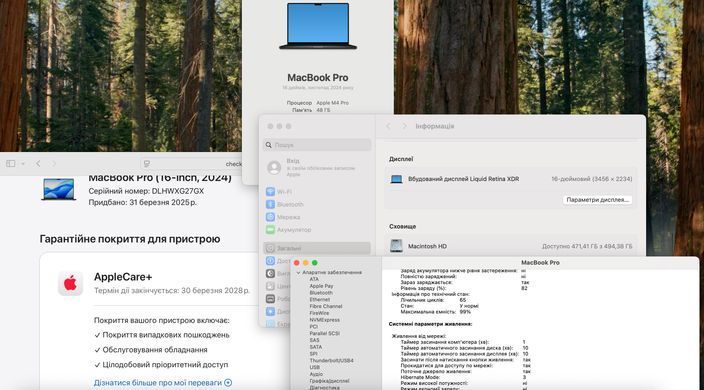Click the red AppleCare+ Apple logo icon
The image size is (704, 390).
[x=70, y=284]
